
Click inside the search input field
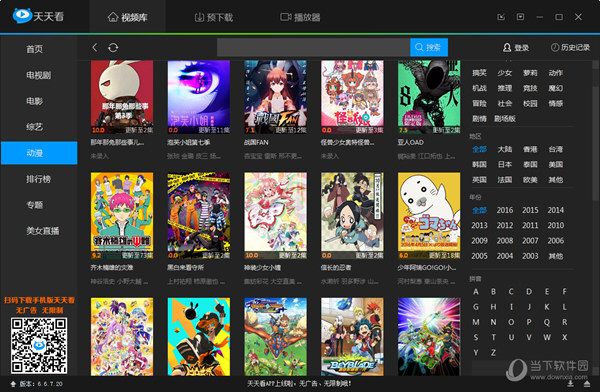[313, 47]
